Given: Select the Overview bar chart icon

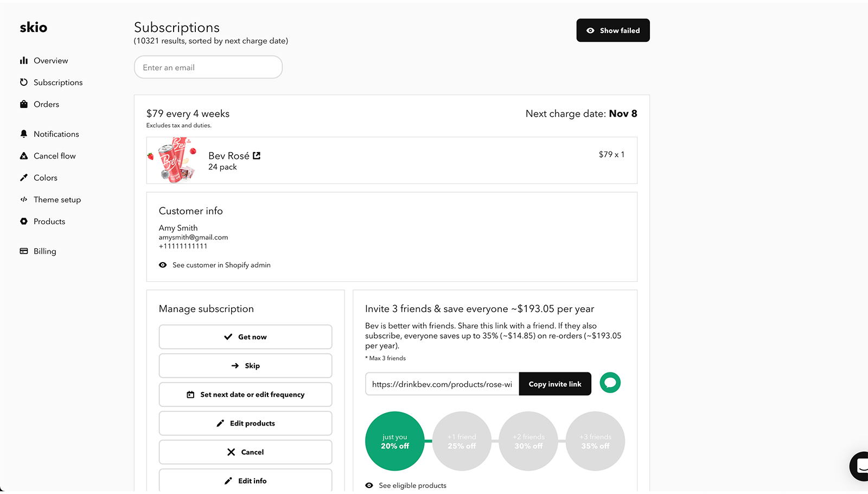Looking at the screenshot, I should click(x=24, y=60).
